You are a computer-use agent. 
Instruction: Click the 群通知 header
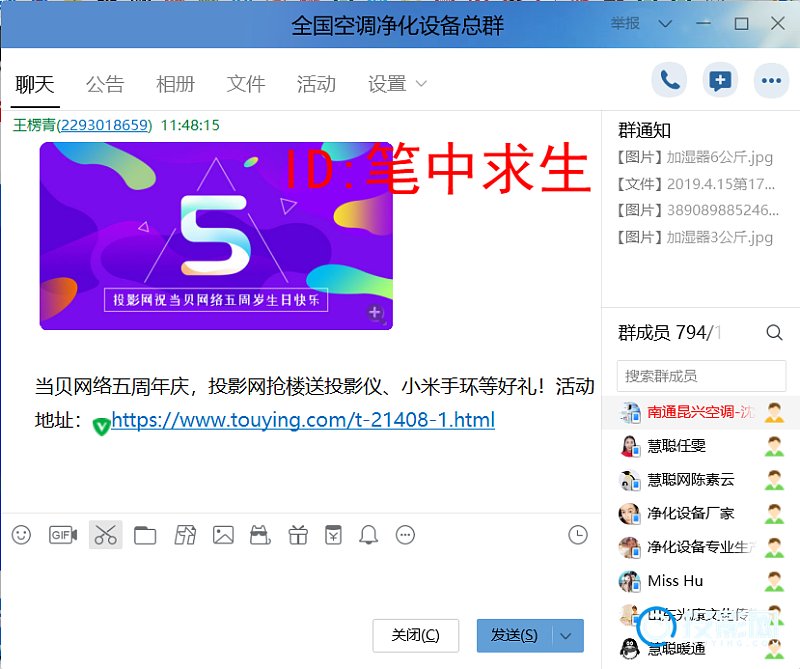[x=644, y=131]
